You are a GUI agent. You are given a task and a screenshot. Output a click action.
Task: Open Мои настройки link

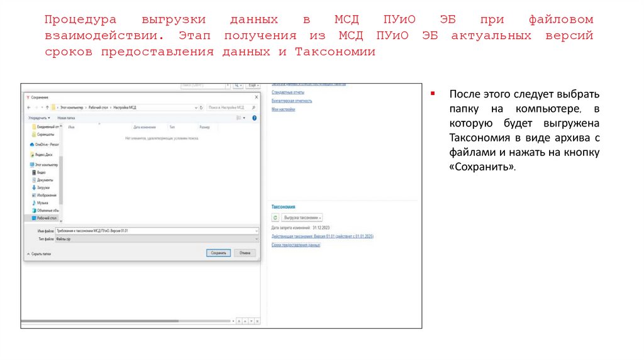(284, 109)
